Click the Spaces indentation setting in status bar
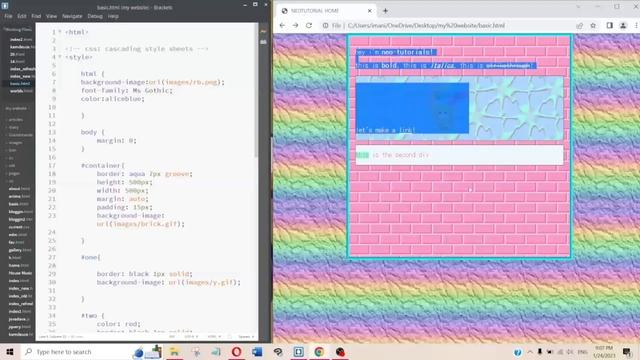Screen dimensions: 640x360 coord(246,337)
